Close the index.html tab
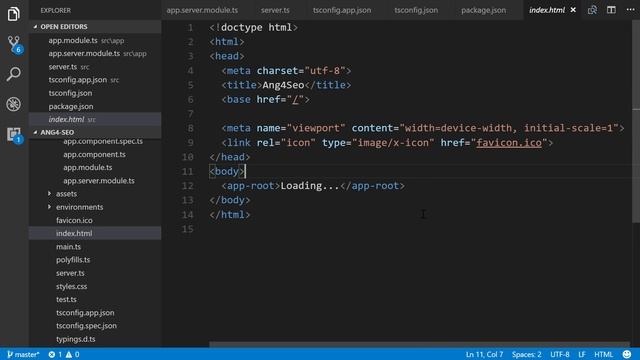This screenshot has height=360, width=640. 573,10
